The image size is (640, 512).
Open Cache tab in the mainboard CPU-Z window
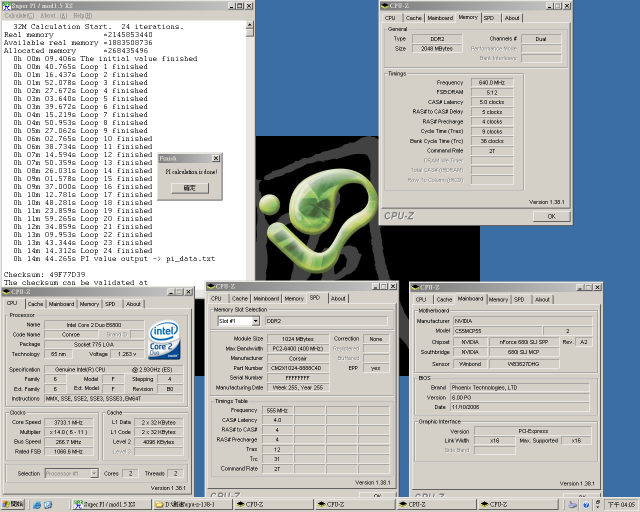click(444, 299)
